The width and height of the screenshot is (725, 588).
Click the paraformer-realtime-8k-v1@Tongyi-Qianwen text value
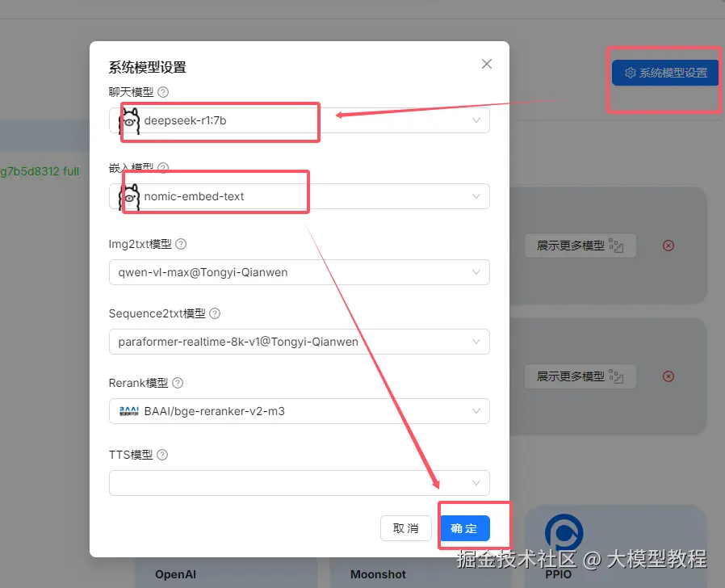pyautogui.click(x=238, y=342)
